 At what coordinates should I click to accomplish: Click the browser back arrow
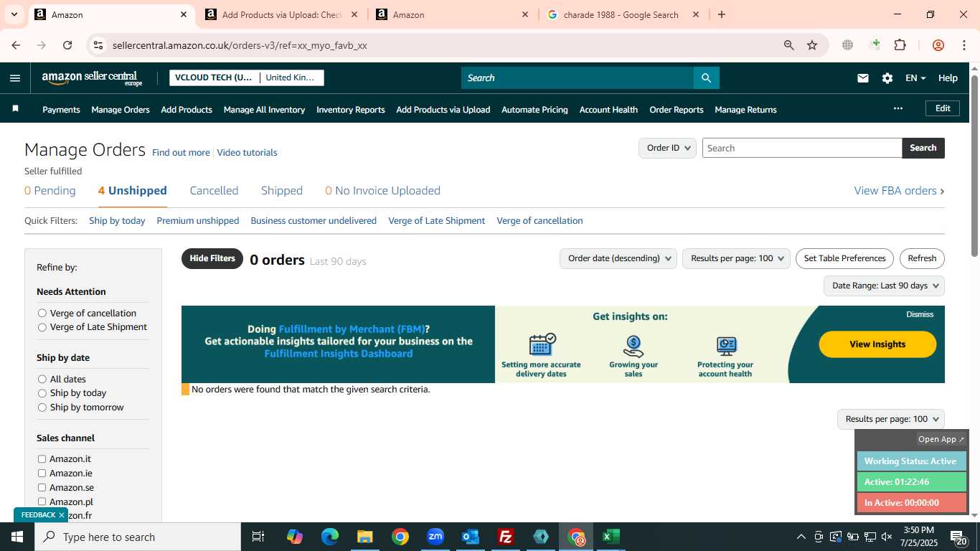pyautogui.click(x=16, y=45)
